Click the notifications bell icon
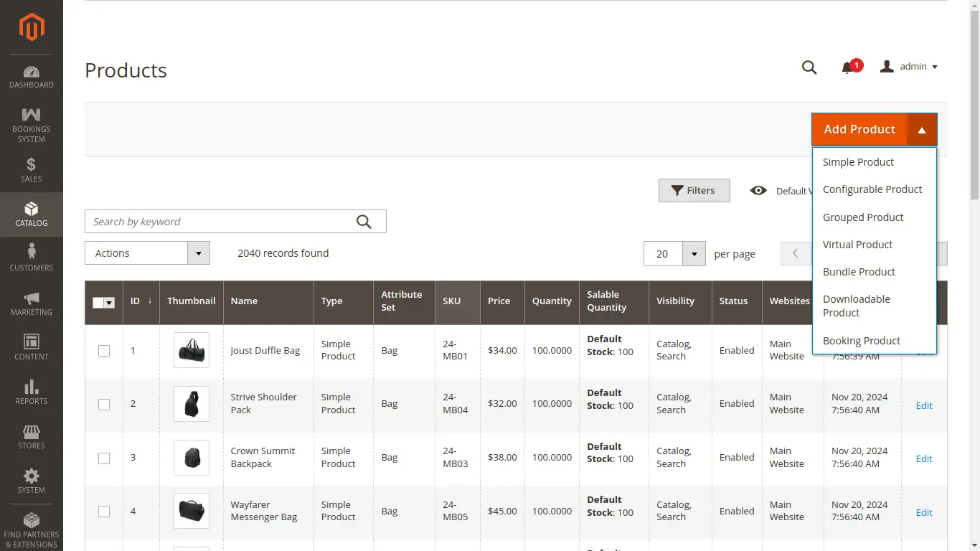This screenshot has height=551, width=980. tap(847, 67)
